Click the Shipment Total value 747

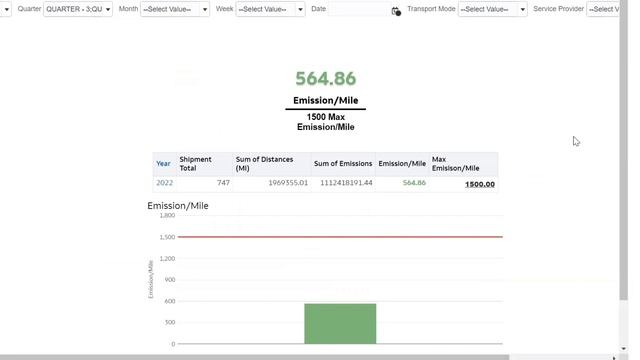[x=223, y=182]
